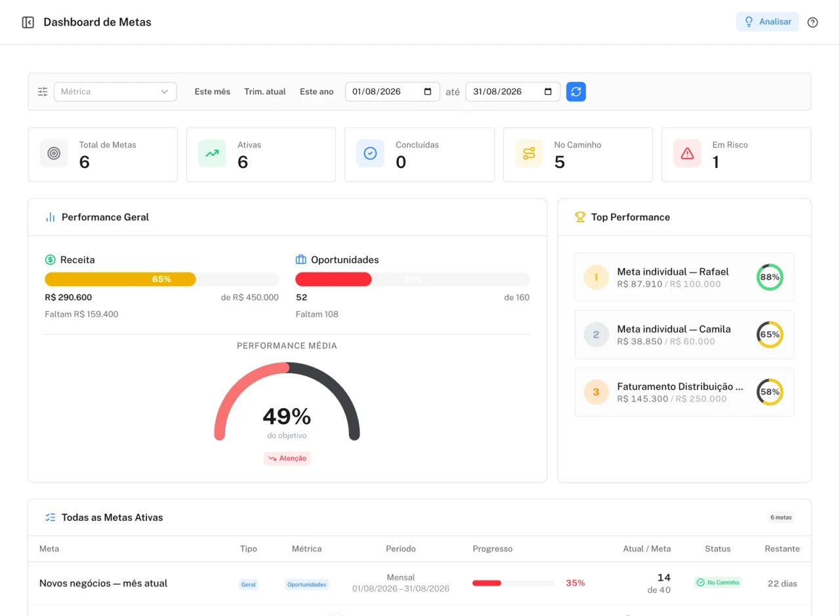Click the 6 metas count badge

(781, 518)
